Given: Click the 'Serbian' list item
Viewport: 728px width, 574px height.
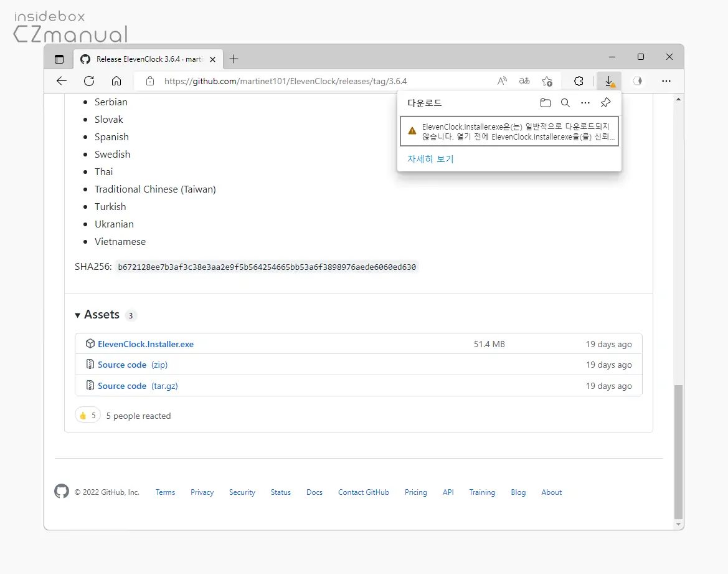Looking at the screenshot, I should [x=111, y=102].
